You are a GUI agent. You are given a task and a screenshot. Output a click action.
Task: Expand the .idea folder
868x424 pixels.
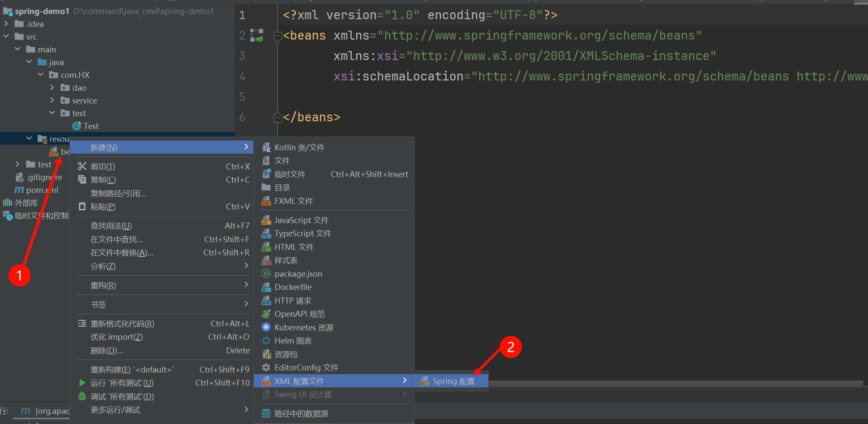pos(6,24)
